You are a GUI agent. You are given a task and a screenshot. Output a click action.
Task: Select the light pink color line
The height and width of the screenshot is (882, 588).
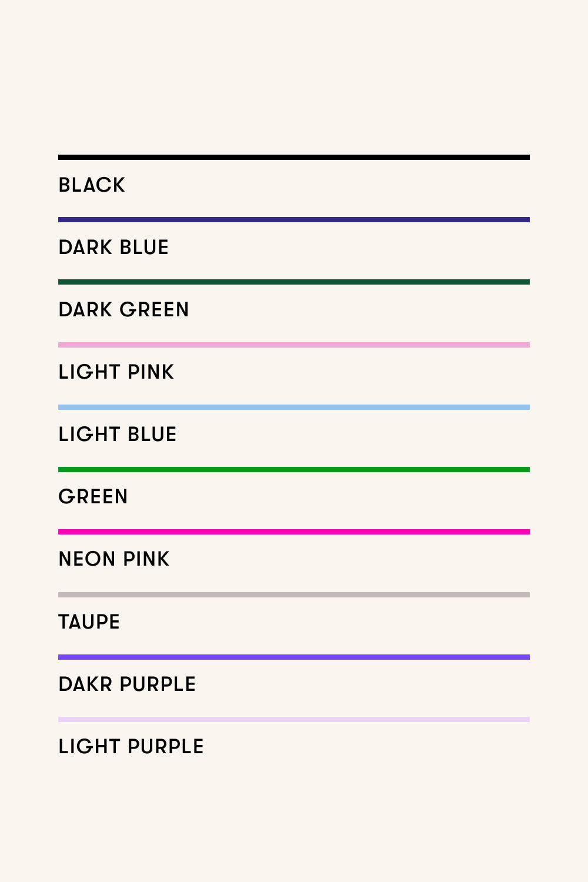pos(294,345)
